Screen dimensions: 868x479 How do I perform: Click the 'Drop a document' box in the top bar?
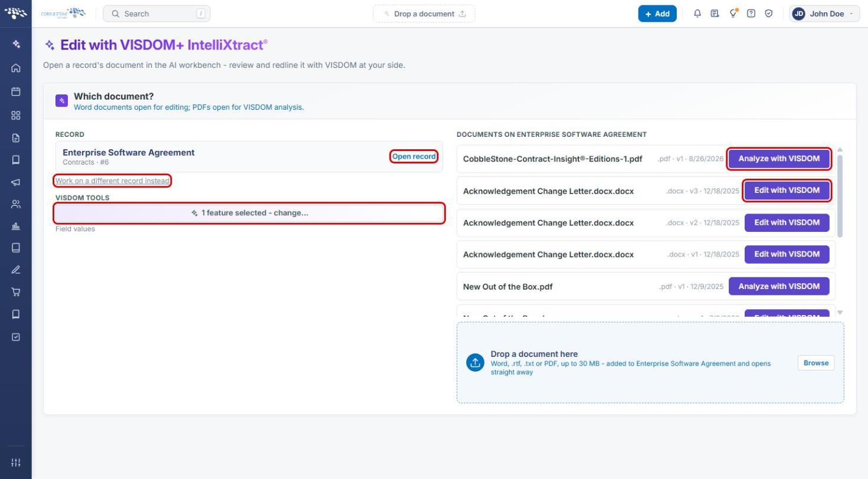point(424,14)
